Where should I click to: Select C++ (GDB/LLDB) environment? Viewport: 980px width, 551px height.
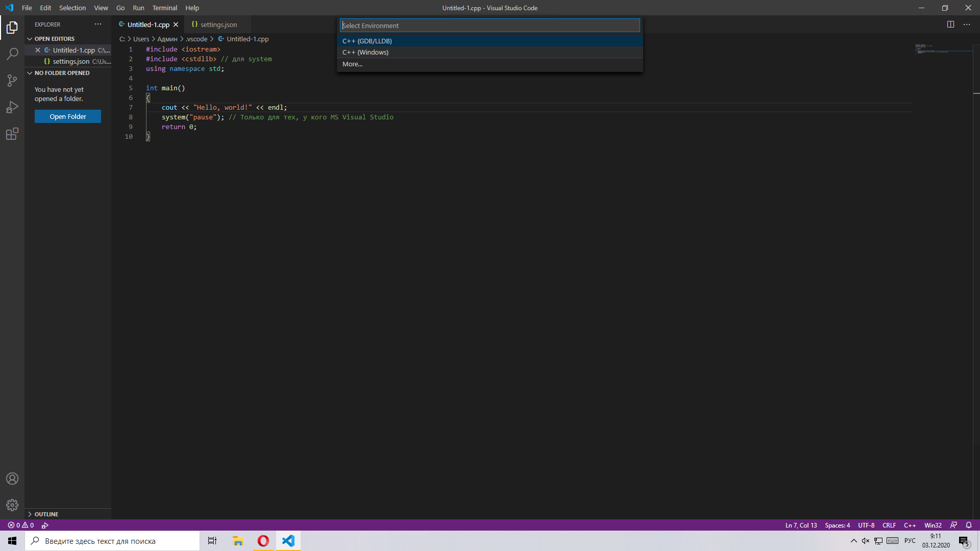pyautogui.click(x=490, y=41)
